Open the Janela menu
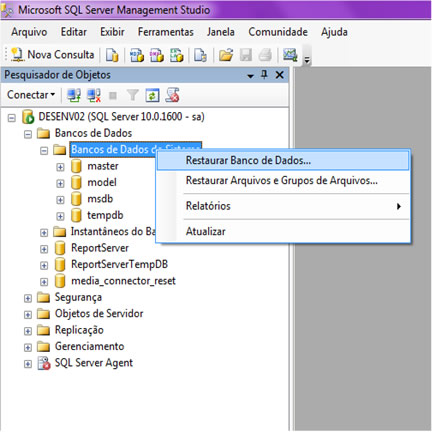This screenshot has height=433, width=433. point(221,32)
